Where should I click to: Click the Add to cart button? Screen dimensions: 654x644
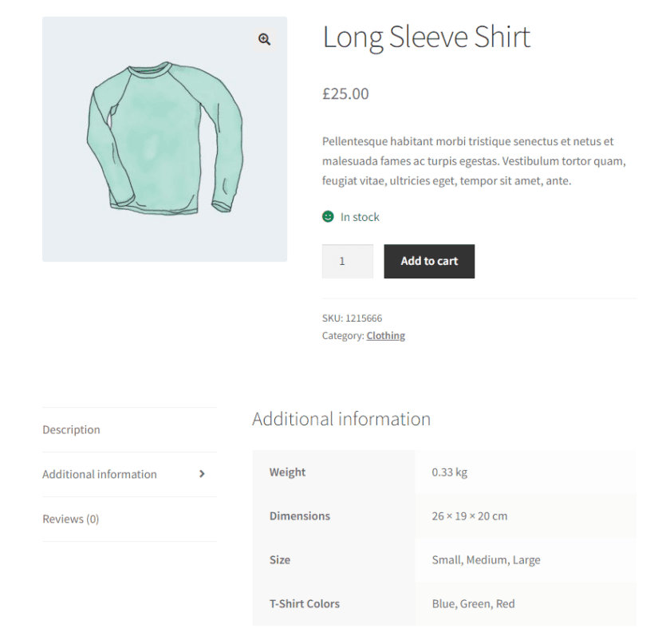tap(429, 261)
